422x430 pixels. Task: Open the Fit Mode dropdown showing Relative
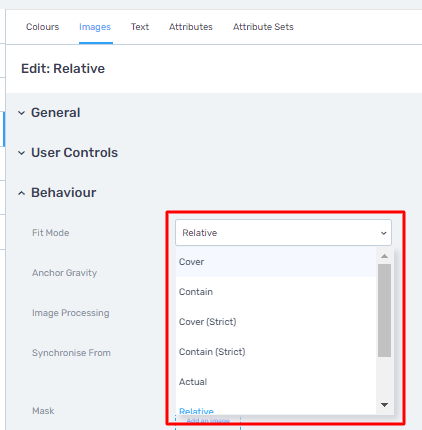(283, 233)
